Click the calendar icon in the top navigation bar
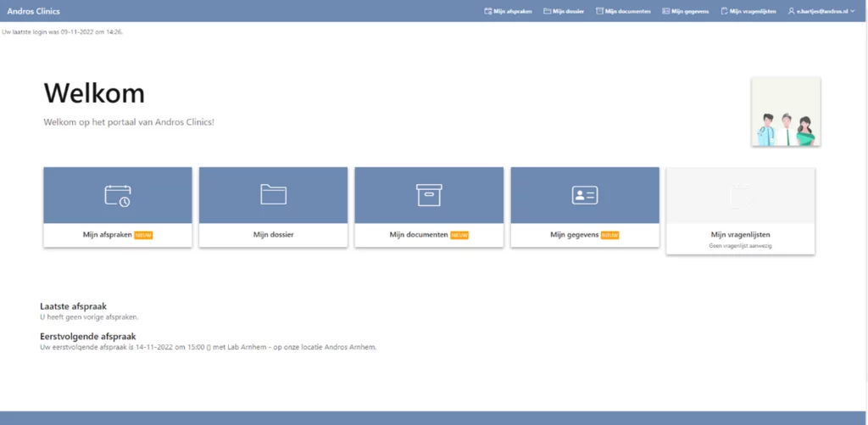Viewport: 868px width, 425px height. coord(487,11)
